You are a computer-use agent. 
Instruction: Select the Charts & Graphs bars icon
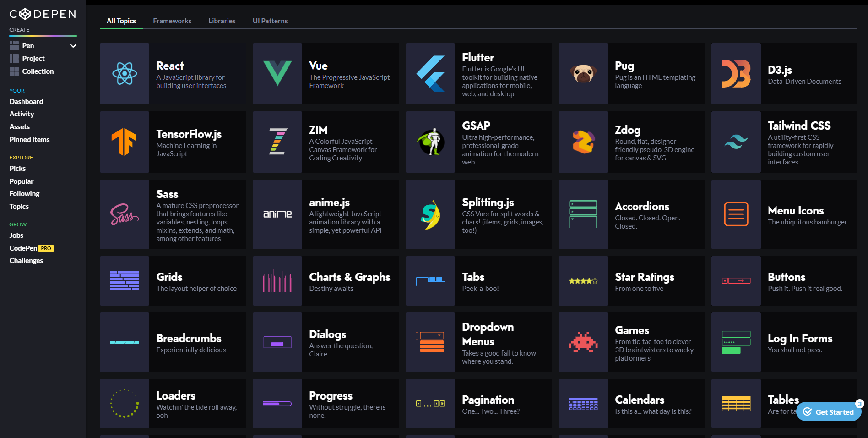(x=277, y=281)
